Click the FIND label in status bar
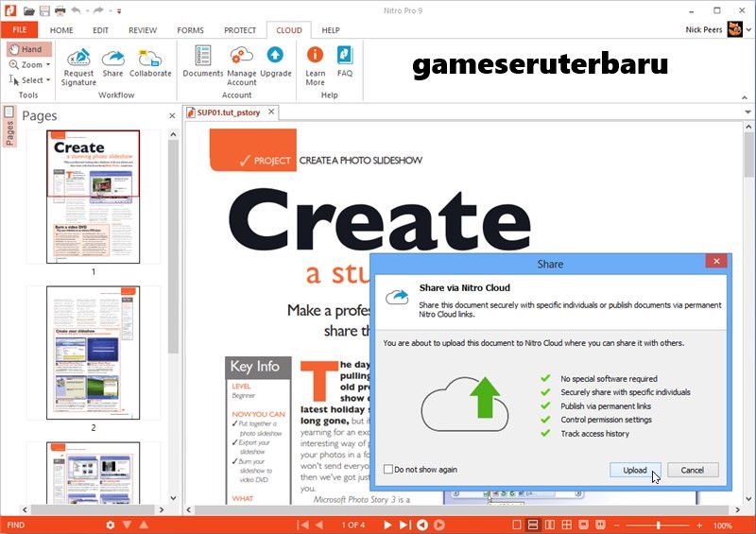 click(x=16, y=525)
